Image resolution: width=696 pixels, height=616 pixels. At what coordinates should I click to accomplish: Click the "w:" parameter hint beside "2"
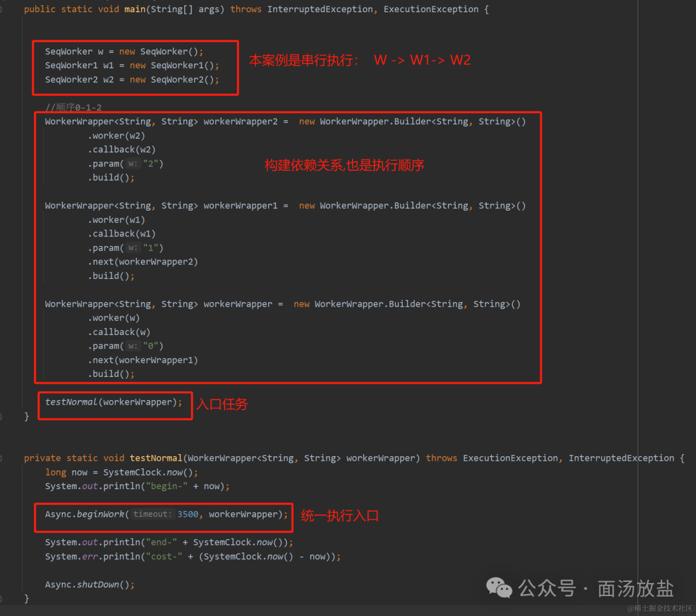[x=132, y=163]
